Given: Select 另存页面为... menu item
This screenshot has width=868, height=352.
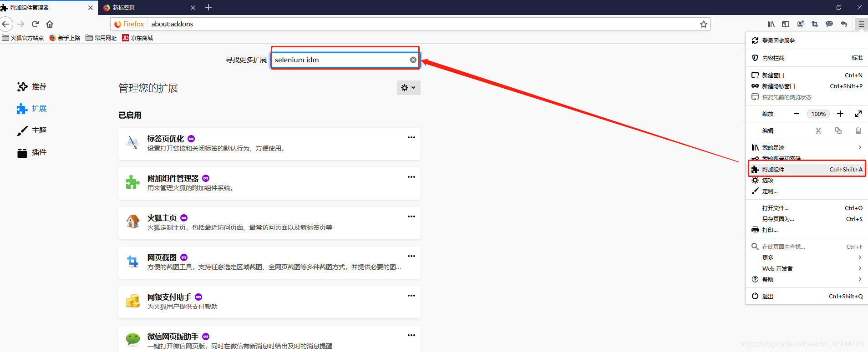Looking at the screenshot, I should tap(807, 219).
